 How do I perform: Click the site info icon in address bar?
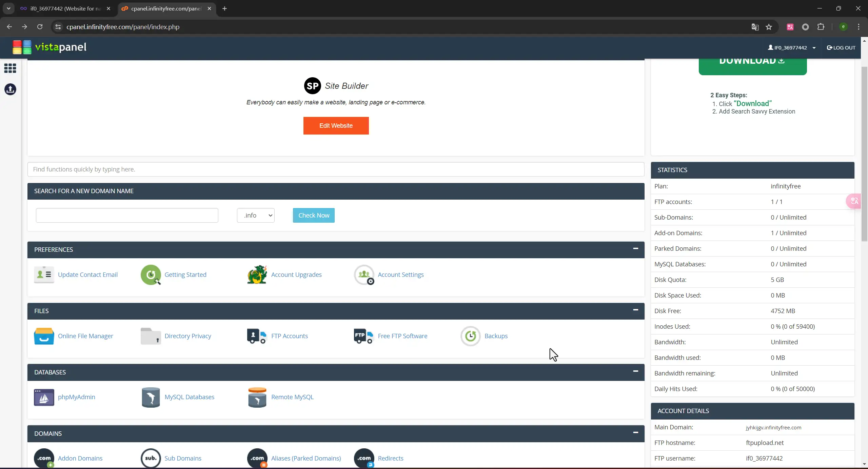[58, 27]
